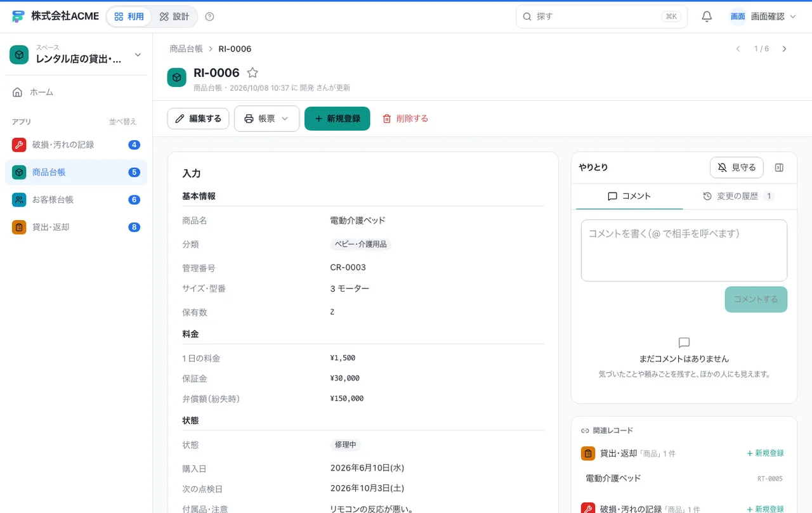The height and width of the screenshot is (513, 812).
Task: Go to previous record arrow
Action: (738, 49)
